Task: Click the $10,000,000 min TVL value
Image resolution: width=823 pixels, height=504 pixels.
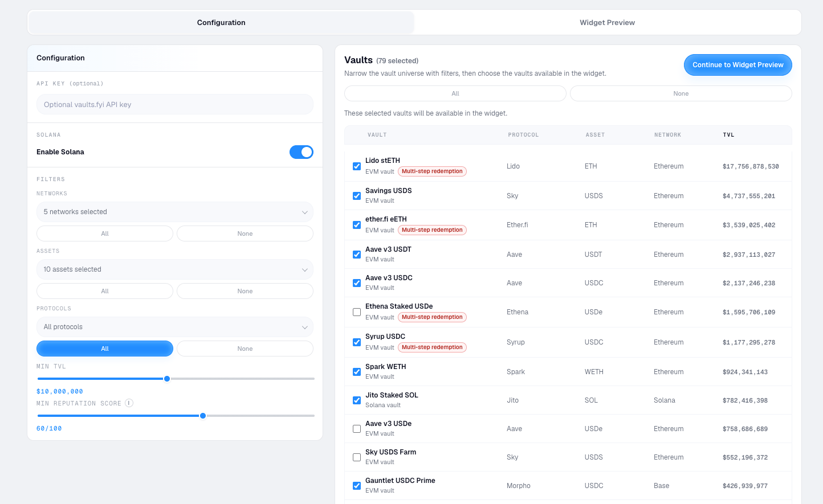Action: 60,391
